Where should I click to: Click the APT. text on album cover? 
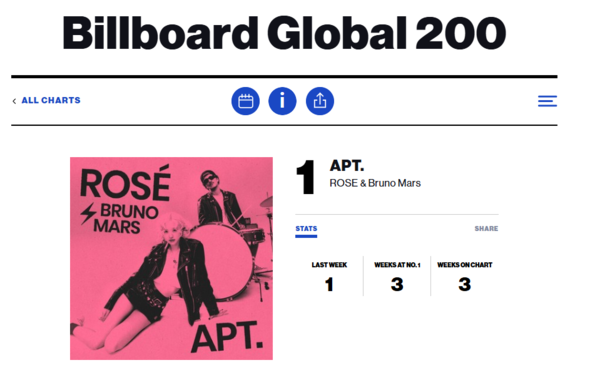(x=227, y=338)
